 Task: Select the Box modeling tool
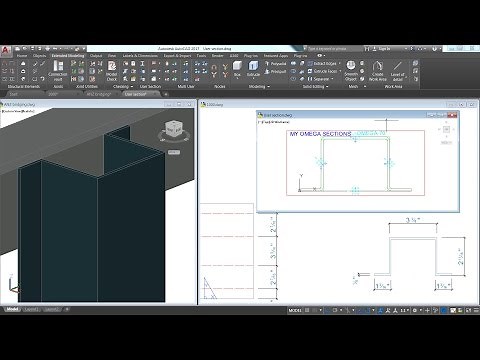click(x=237, y=69)
